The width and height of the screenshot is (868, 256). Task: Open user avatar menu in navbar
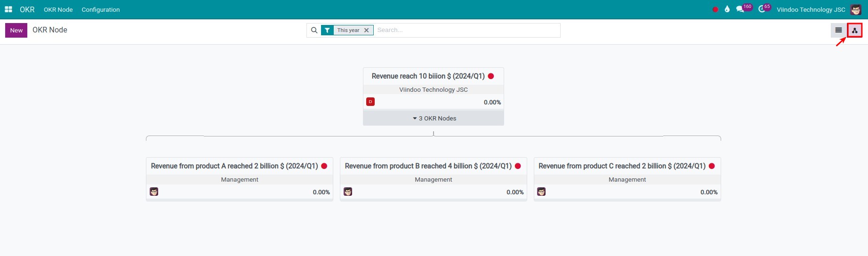856,9
